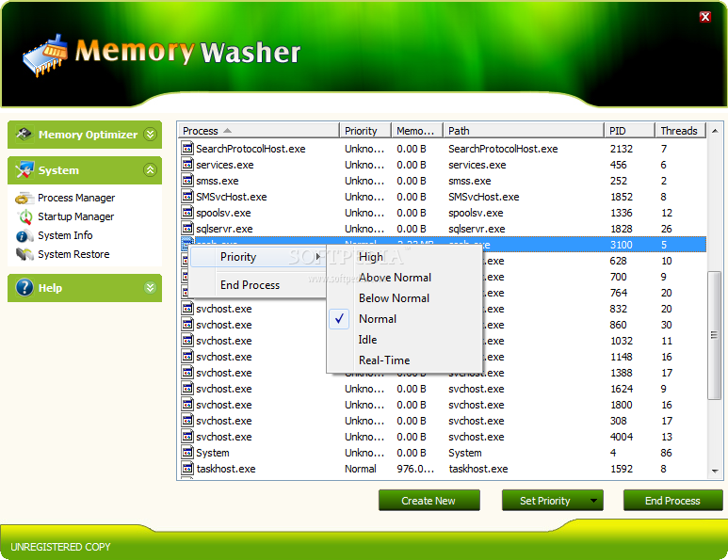Click the spoolsv.exe process icon
The width and height of the screenshot is (728, 560).
tap(187, 213)
